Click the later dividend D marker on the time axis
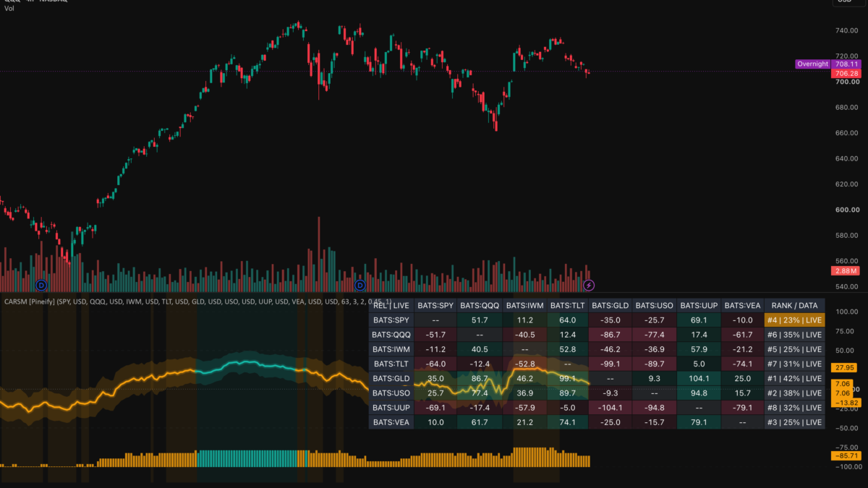868x488 pixels. [x=361, y=285]
